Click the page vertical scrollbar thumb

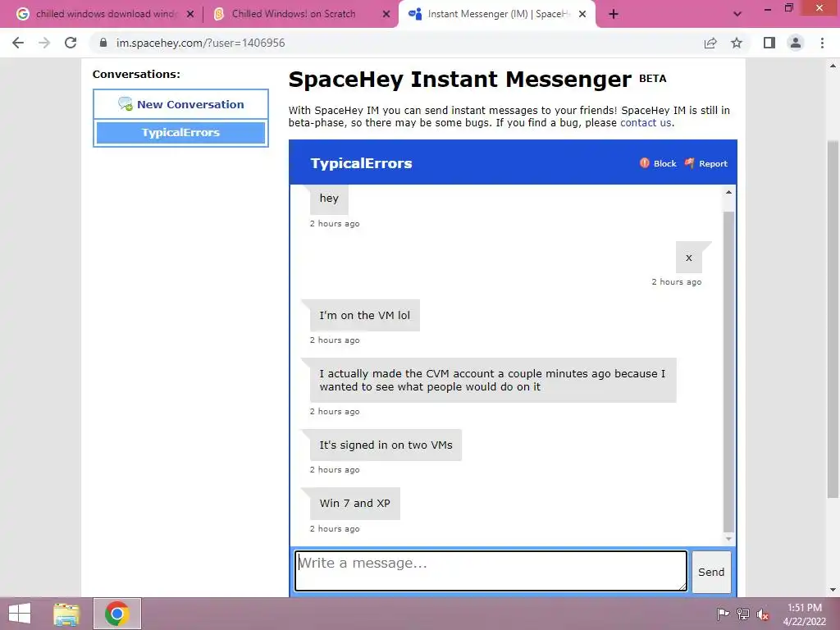[833, 319]
